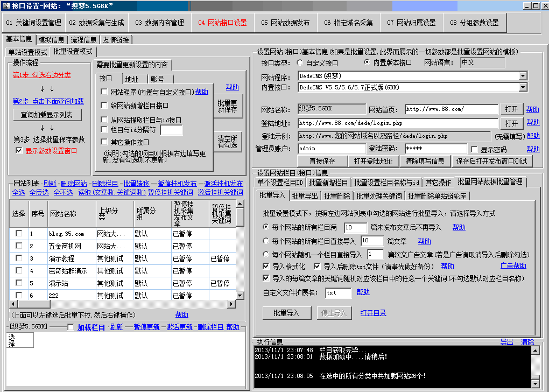Tick the 其它操作接口 checkbox
The image size is (549, 392).
click(x=104, y=142)
